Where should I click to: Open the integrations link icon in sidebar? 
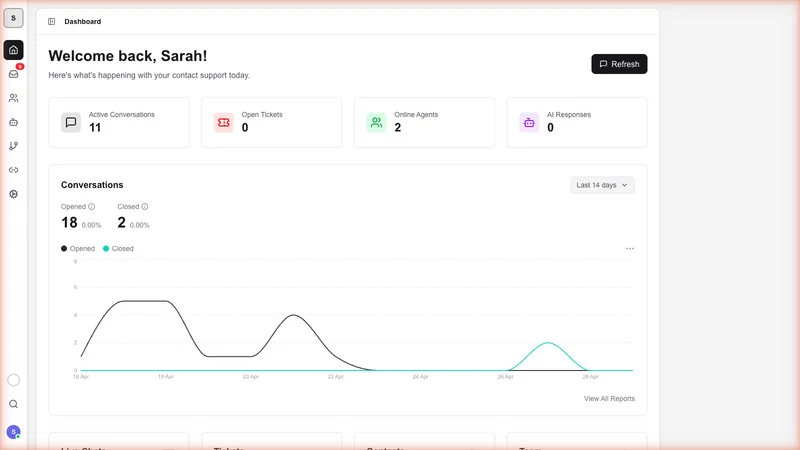[x=13, y=170]
